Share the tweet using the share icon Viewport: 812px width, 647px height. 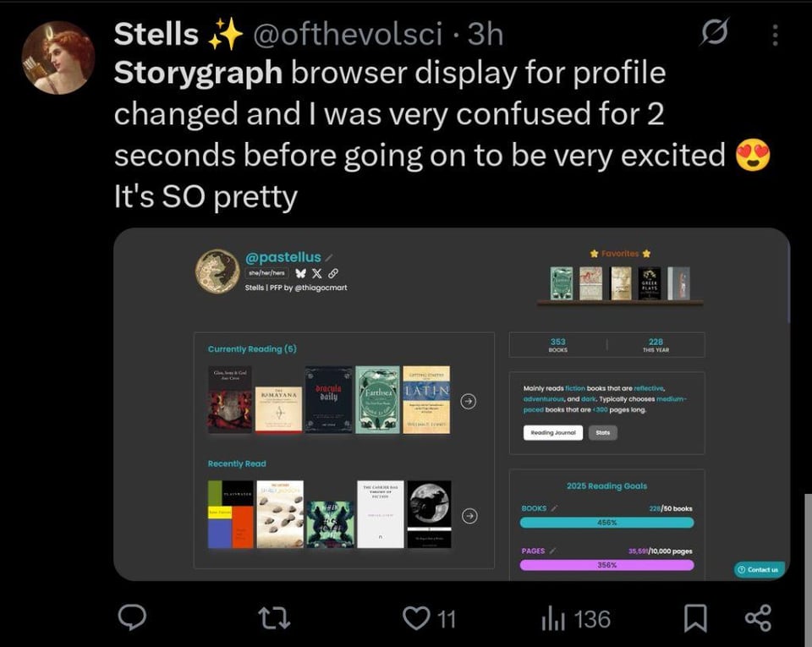pyautogui.click(x=758, y=618)
